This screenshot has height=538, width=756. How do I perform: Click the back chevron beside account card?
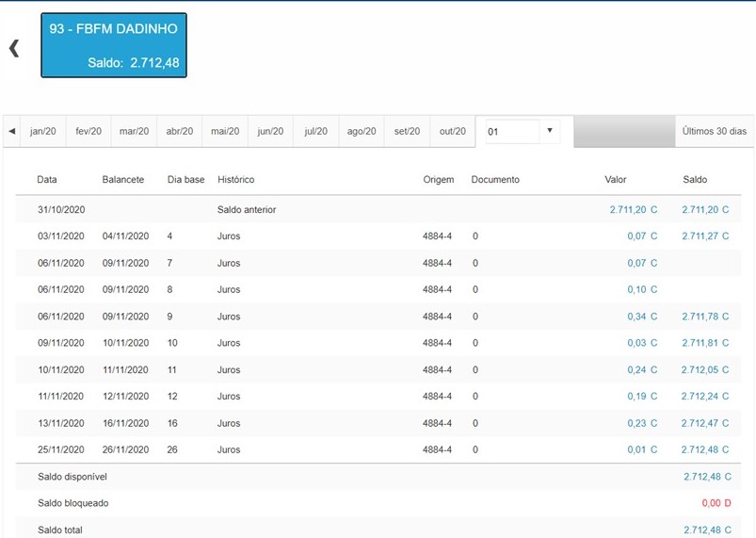(x=14, y=48)
